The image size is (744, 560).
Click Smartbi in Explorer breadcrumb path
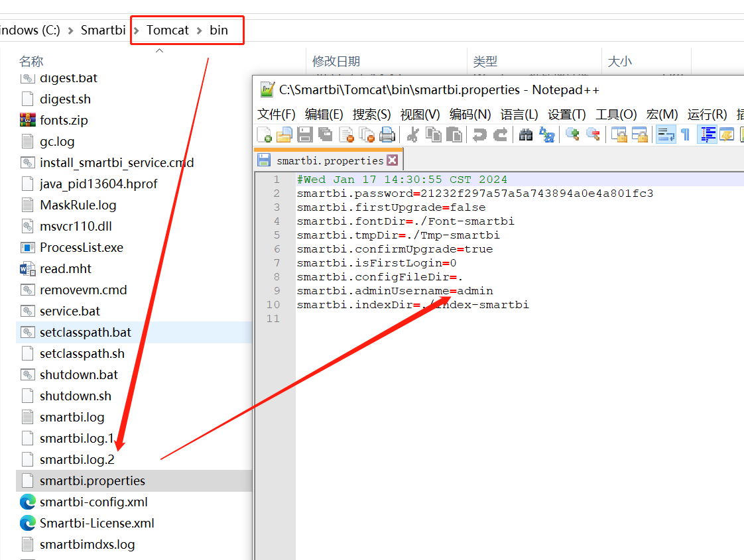103,30
